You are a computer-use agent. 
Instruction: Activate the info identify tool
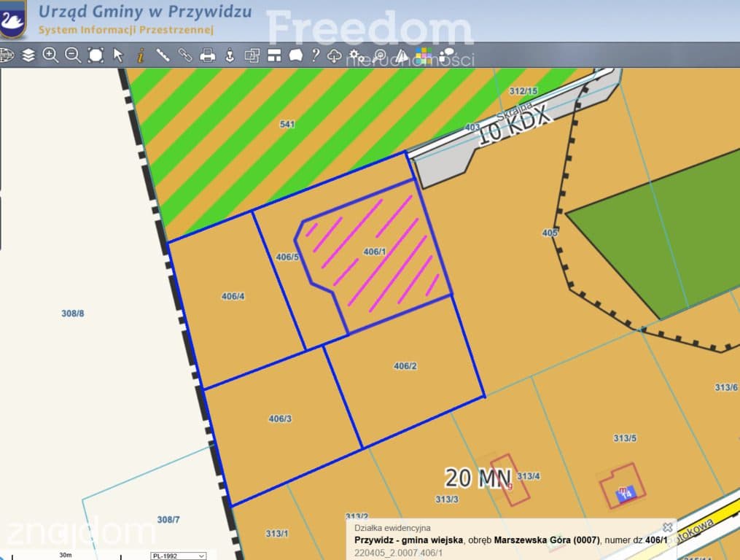[140, 55]
